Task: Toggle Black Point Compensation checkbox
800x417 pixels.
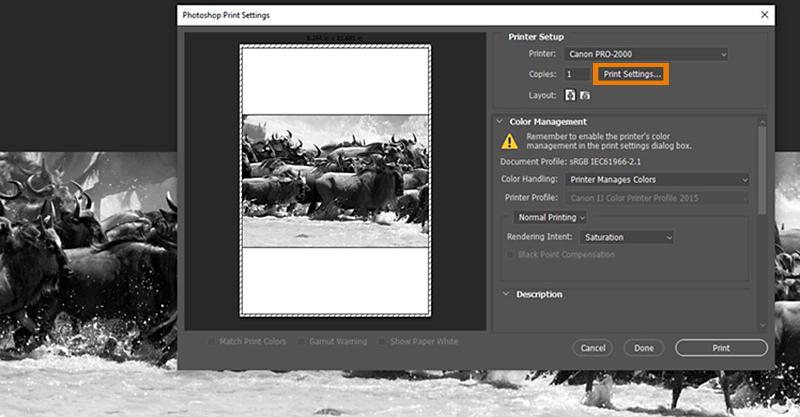Action: pyautogui.click(x=510, y=254)
